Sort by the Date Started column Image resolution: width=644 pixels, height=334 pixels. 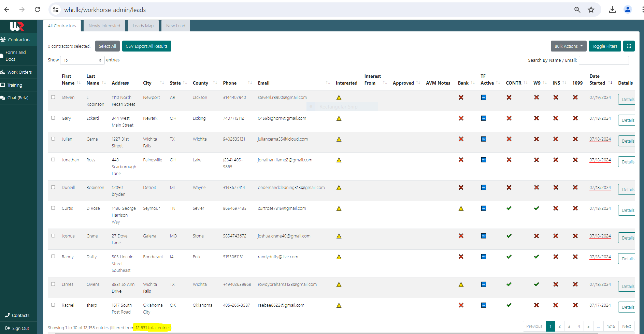(601, 79)
